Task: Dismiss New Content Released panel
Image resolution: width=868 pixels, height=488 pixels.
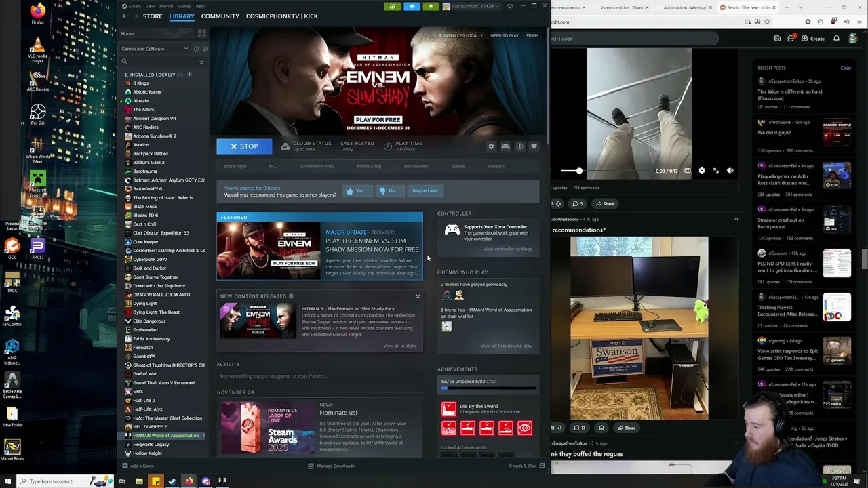Action: coord(418,296)
